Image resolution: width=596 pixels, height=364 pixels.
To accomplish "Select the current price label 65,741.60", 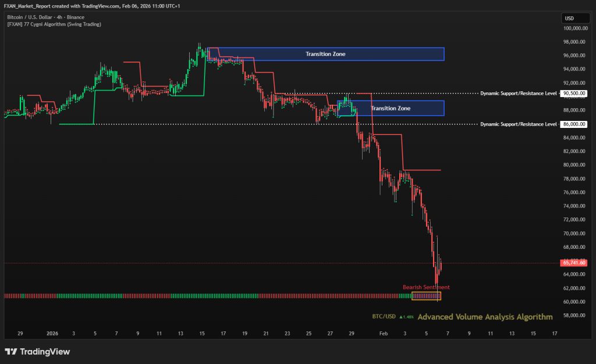I will click(x=573, y=263).
